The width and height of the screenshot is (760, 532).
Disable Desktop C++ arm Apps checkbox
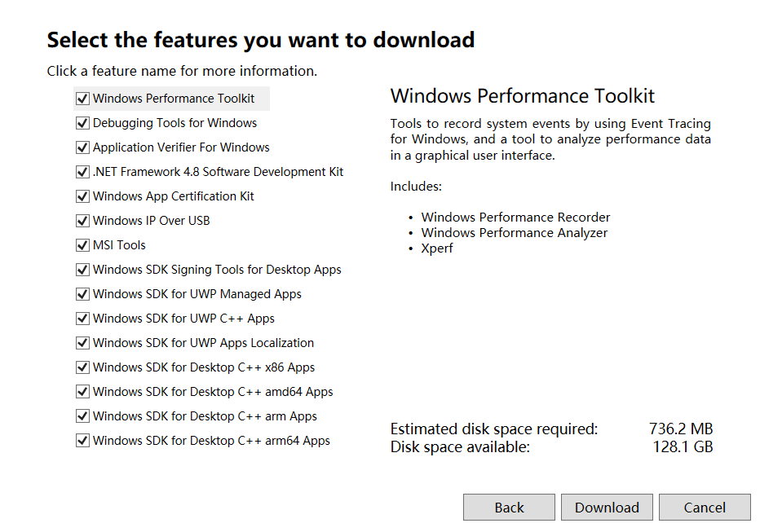click(x=82, y=417)
